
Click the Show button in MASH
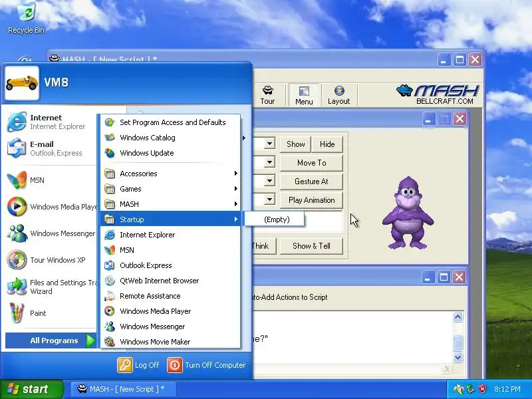[295, 144]
